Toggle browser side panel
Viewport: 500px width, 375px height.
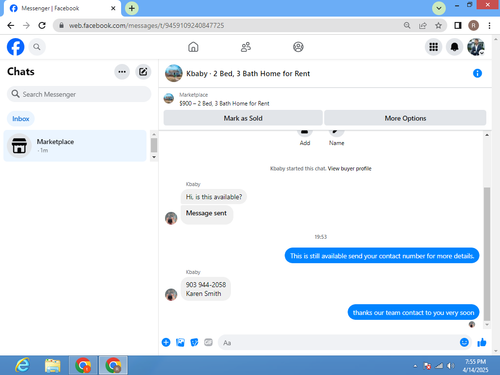click(458, 25)
